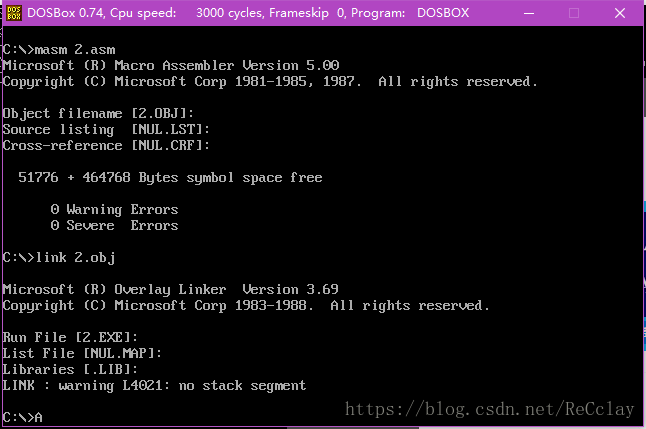646x429 pixels.
Task: Click 'Microsoft (R) Overlay Linker Version 3.69'
Action: 171,289
